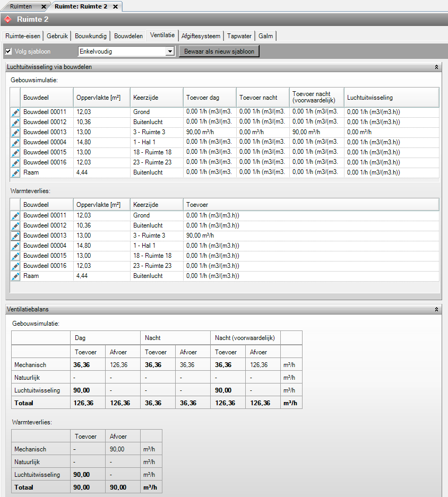
Task: Select the Toevoer dag cell for Bouwdeel 00013
Action: click(x=210, y=132)
